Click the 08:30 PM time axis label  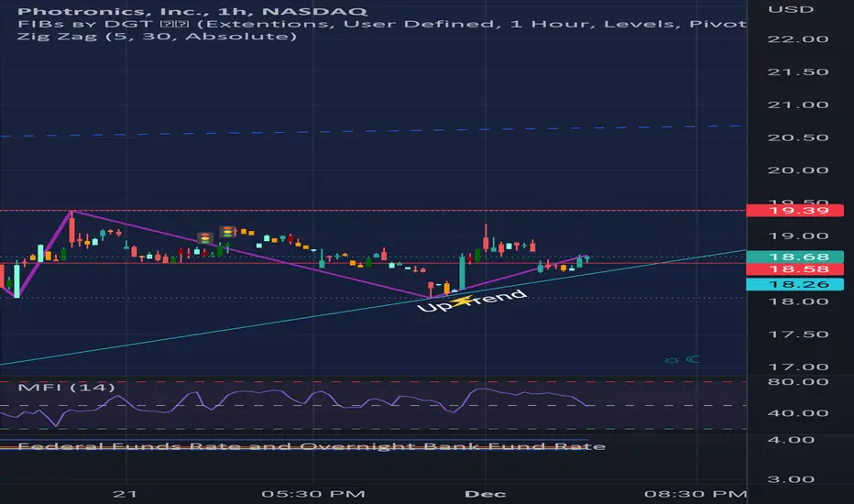pyautogui.click(x=695, y=494)
